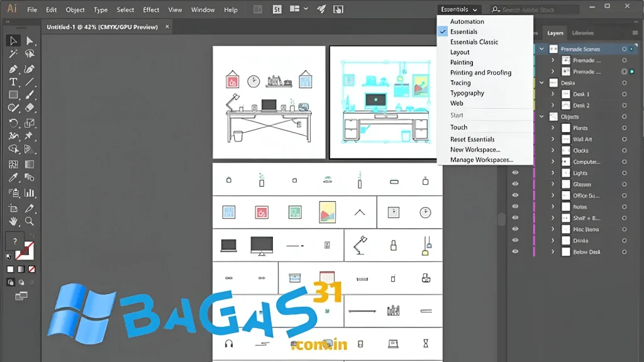Select the Mesh tool
This screenshot has height=362, width=644.
[13, 164]
